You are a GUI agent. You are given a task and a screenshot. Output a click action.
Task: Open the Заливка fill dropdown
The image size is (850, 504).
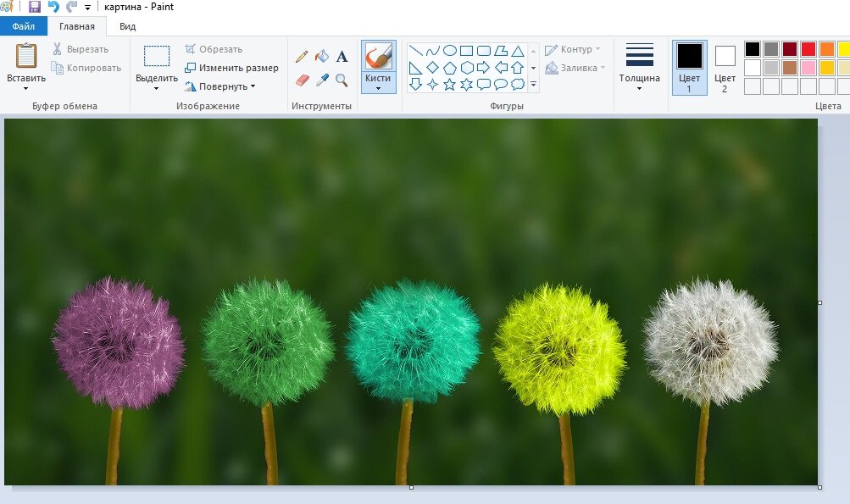tap(575, 68)
